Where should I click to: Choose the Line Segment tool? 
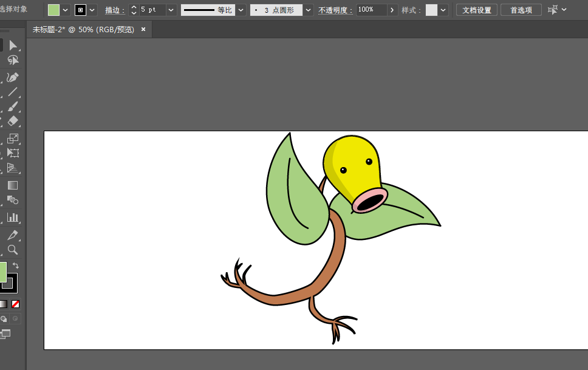pos(13,92)
